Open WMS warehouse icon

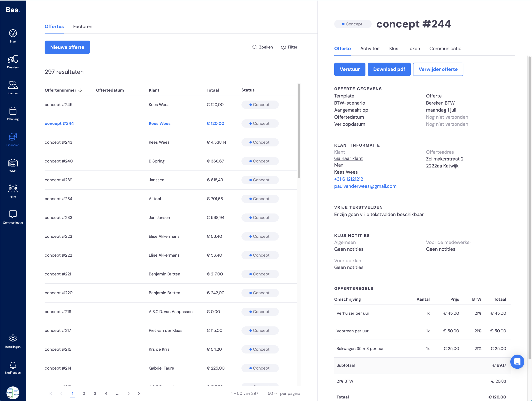[x=13, y=163]
